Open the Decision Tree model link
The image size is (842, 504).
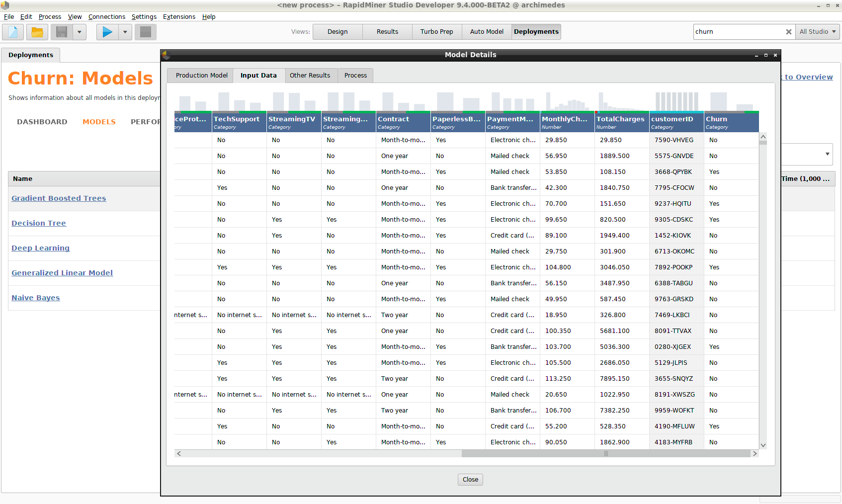point(39,223)
